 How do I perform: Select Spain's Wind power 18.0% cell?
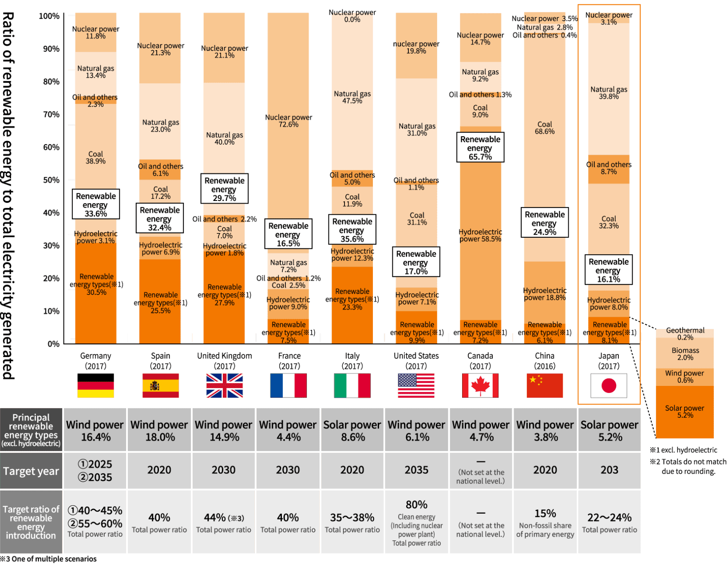[x=159, y=430]
